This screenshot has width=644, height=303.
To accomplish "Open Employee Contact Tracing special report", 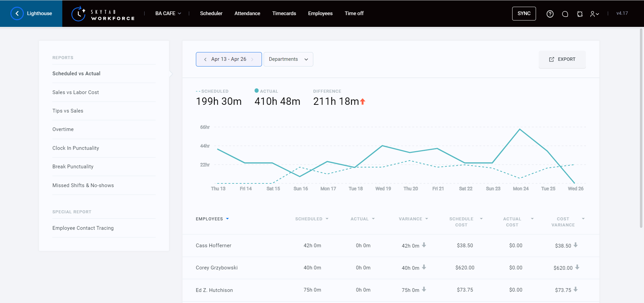I will pos(83,228).
